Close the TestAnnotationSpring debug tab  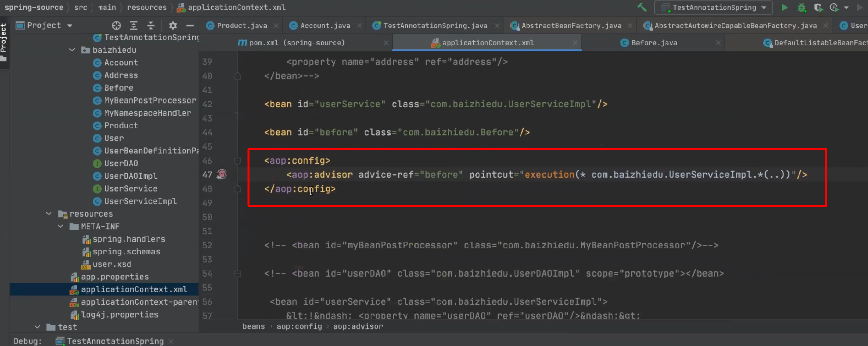tap(171, 341)
